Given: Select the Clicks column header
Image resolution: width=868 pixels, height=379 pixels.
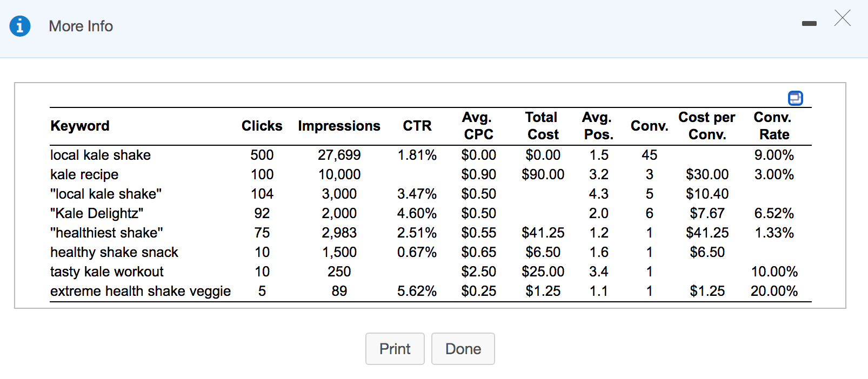Looking at the screenshot, I should [x=262, y=126].
